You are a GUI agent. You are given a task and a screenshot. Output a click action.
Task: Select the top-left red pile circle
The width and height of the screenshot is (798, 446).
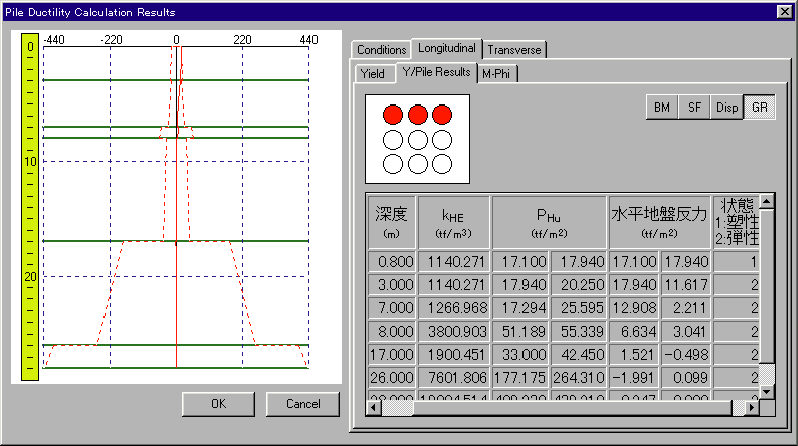point(393,114)
